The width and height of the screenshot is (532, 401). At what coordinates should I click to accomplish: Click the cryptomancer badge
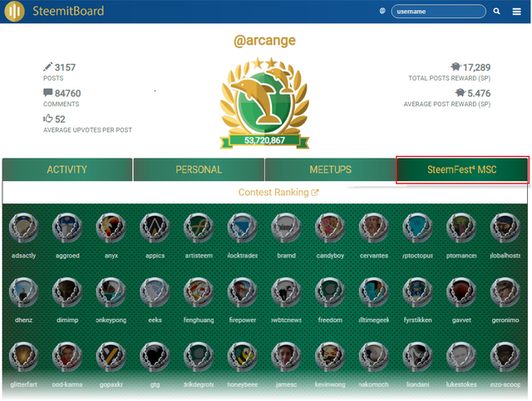[x=461, y=227]
